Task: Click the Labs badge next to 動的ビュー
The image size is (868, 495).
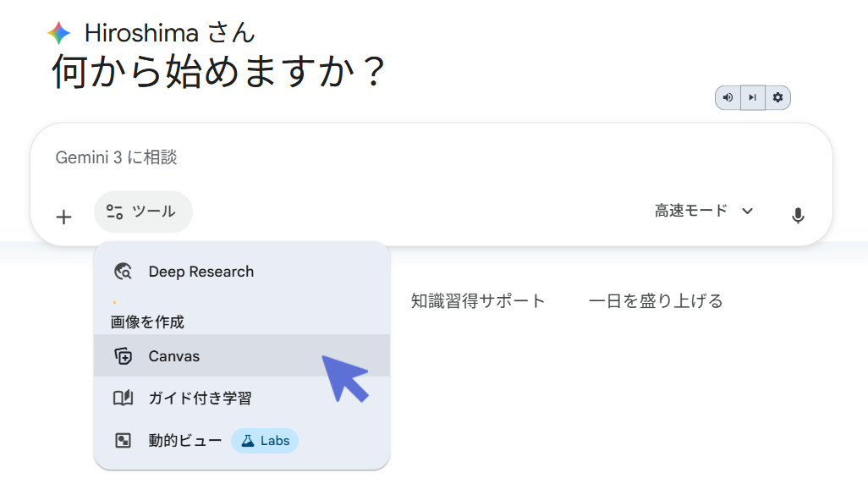Action: tap(264, 441)
